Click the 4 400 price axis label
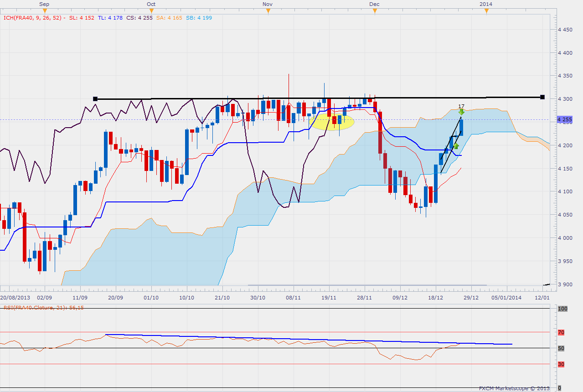 click(x=564, y=53)
